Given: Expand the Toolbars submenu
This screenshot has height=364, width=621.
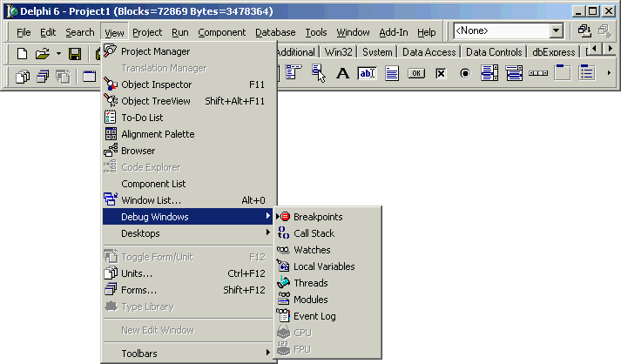Looking at the screenshot, I should [x=188, y=354].
